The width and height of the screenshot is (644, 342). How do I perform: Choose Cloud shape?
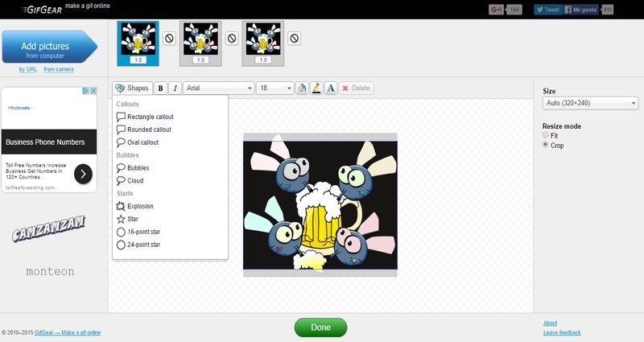pyautogui.click(x=130, y=180)
